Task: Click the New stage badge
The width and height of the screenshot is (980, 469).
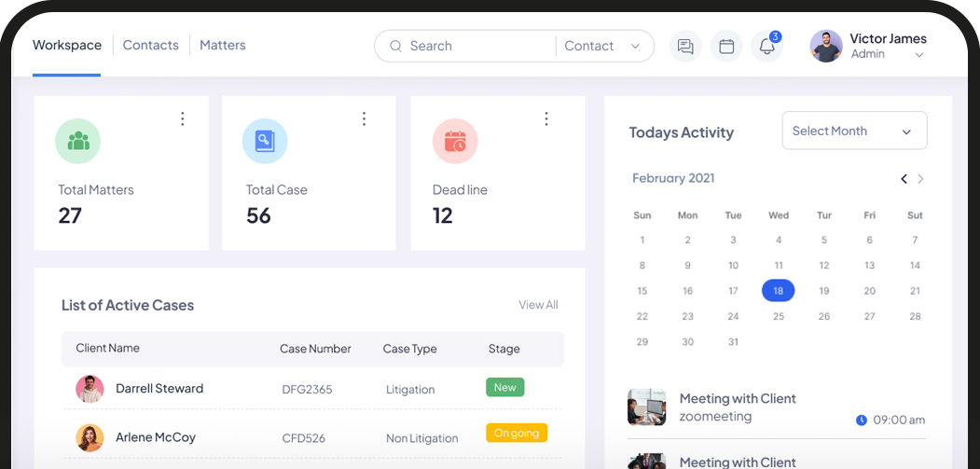Action: pyautogui.click(x=505, y=387)
